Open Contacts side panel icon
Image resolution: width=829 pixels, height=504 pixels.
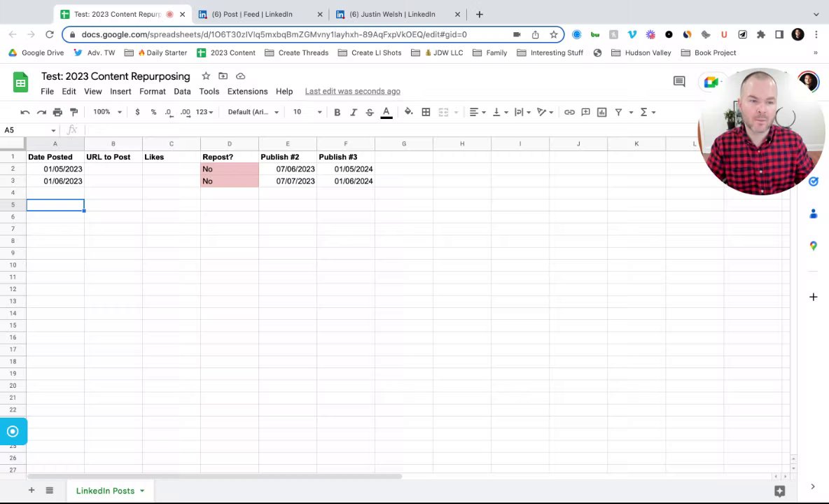813,213
